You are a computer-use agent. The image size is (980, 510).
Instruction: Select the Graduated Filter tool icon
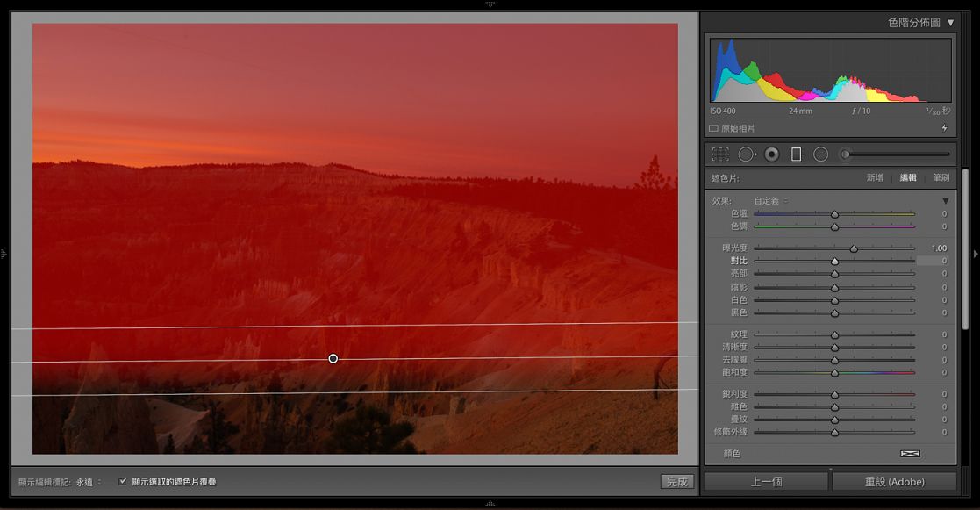[797, 154]
